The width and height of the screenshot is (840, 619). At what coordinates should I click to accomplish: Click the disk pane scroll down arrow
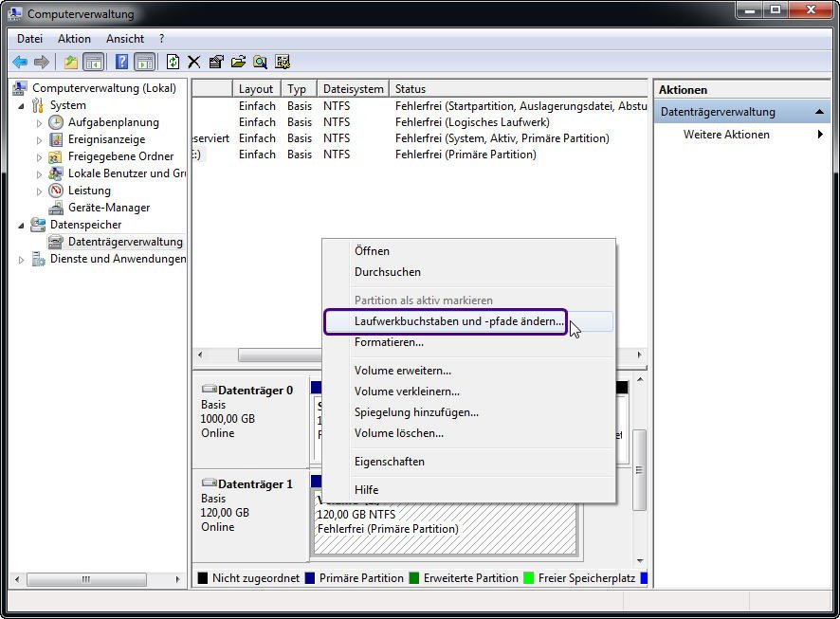click(x=640, y=560)
